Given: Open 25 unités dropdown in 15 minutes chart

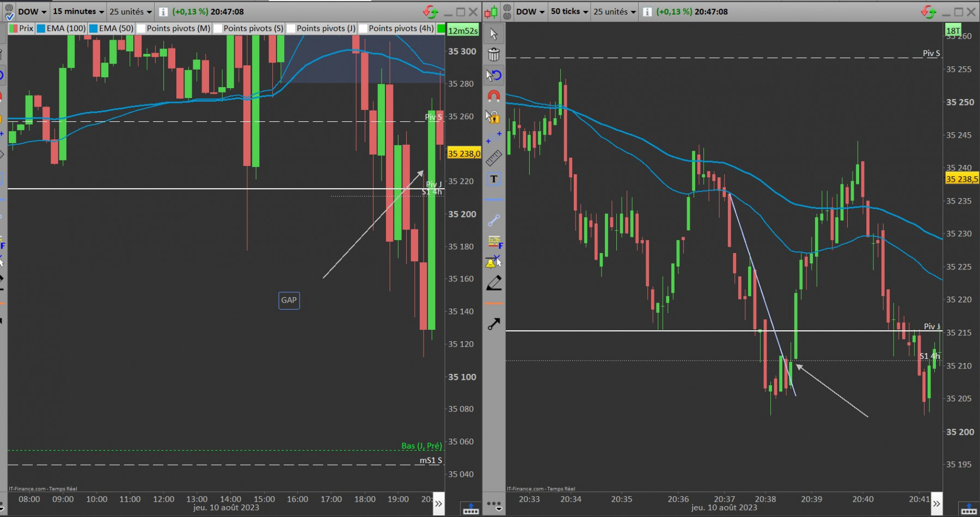Looking at the screenshot, I should point(131,11).
